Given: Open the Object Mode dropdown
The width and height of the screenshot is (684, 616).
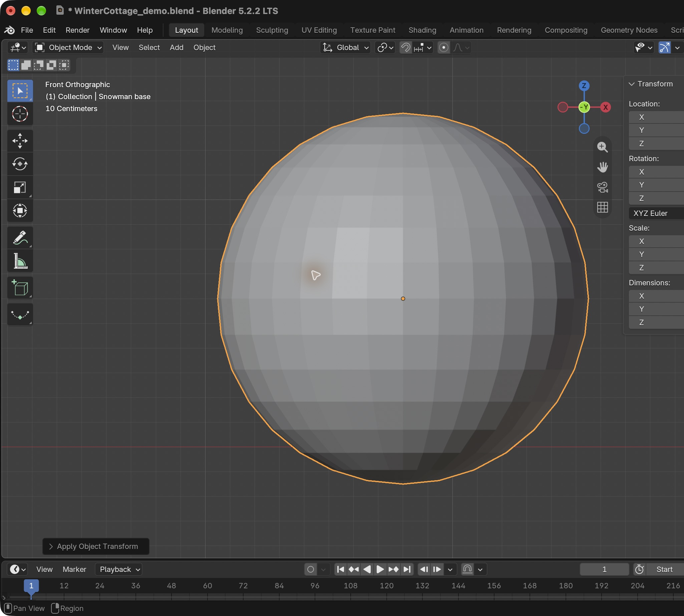Looking at the screenshot, I should coord(68,47).
